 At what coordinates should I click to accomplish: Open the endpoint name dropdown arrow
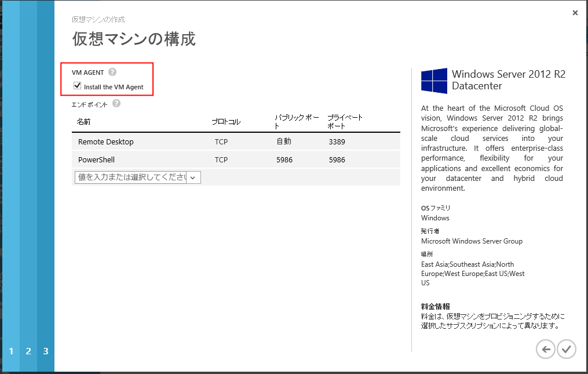tap(193, 177)
